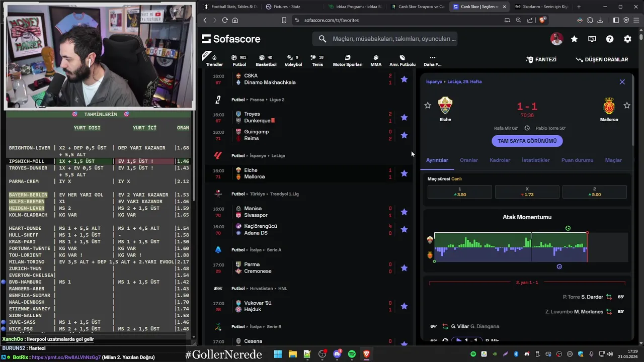644x362 pixels.
Task: Open browser downloads icon
Action: click(600, 20)
